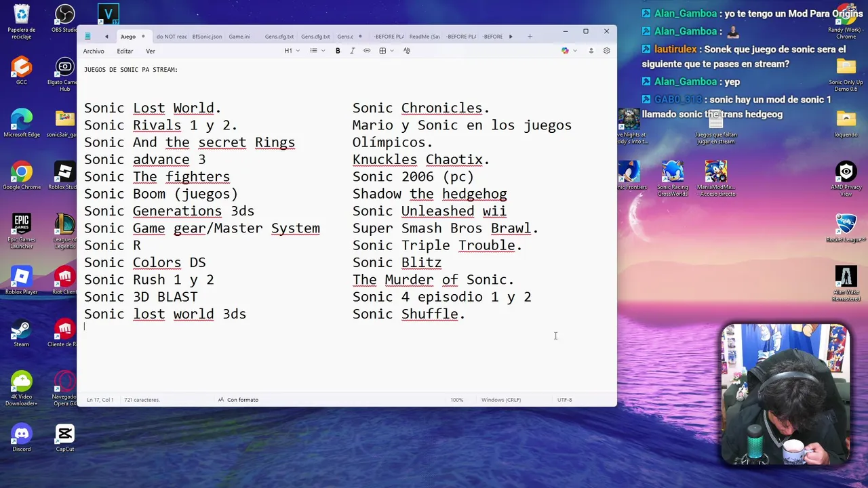Open the Sonic Racing CrossWorlds icon

click(x=672, y=178)
